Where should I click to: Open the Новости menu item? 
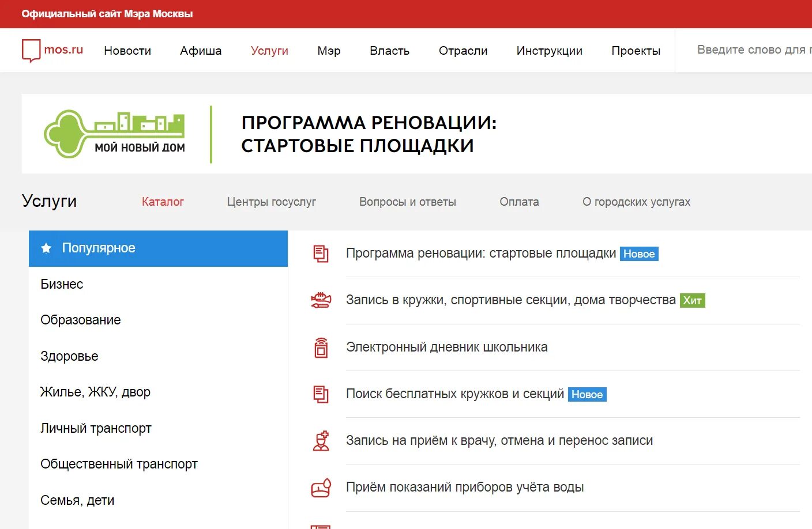pyautogui.click(x=127, y=51)
